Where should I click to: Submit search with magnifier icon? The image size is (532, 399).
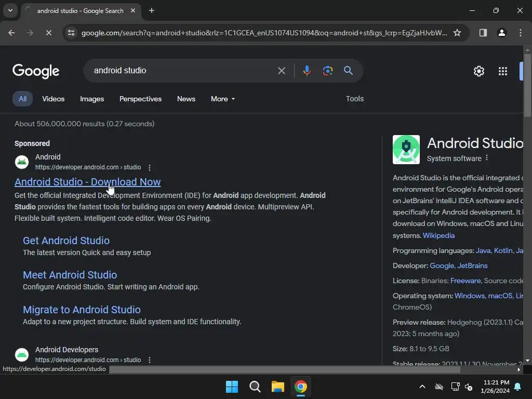348,71
